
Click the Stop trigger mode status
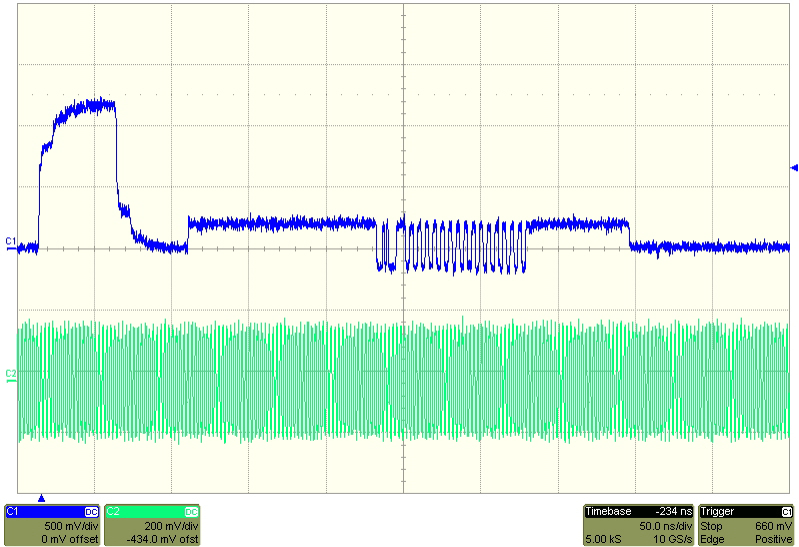point(713,525)
